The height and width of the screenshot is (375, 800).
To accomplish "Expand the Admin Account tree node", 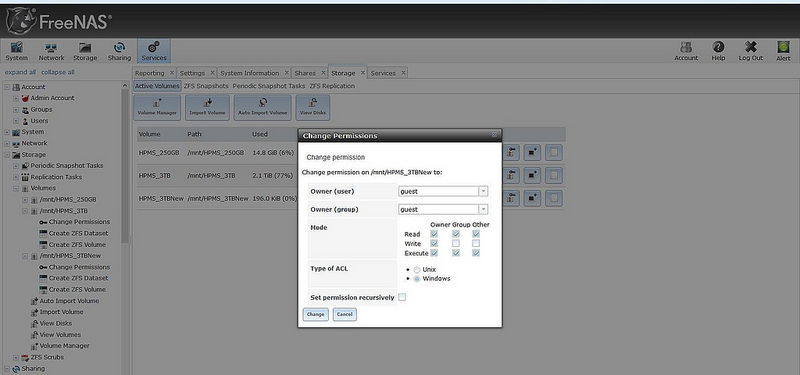I will coord(16,98).
